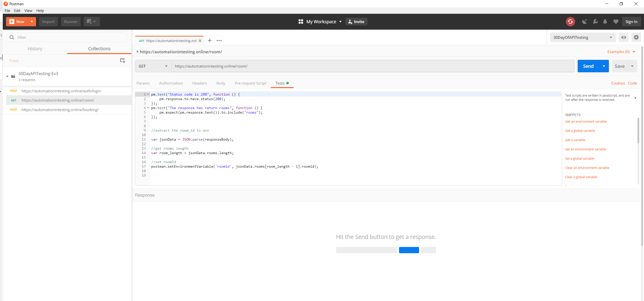Collapse the 30DayAPITesting-Ex3 collection
This screenshot has width=644, height=301.
point(7,76)
